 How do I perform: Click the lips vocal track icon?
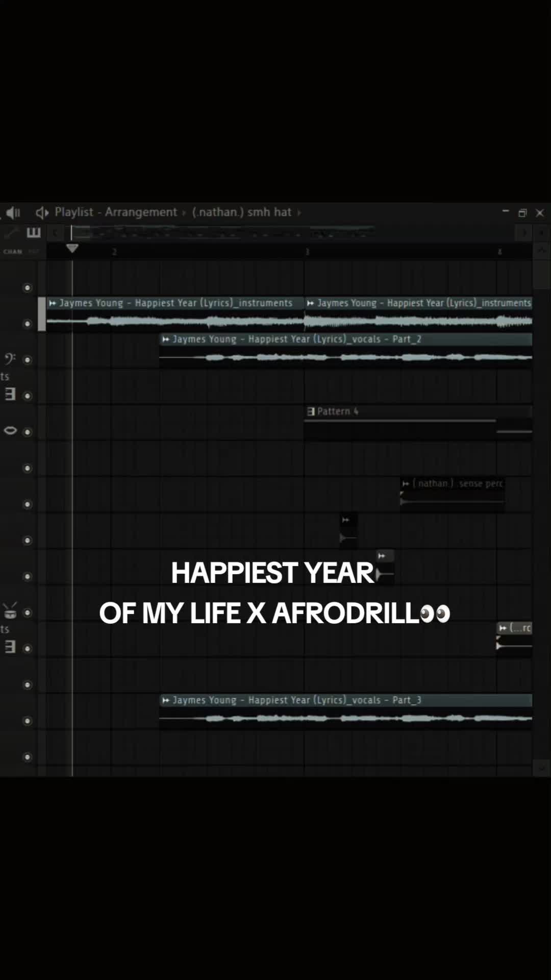(x=10, y=431)
